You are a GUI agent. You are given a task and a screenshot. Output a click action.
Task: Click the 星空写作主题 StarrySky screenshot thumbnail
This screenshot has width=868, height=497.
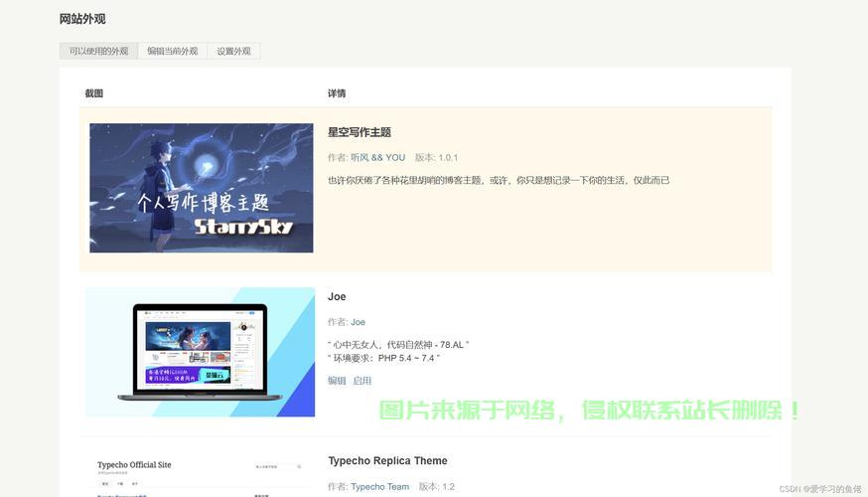tap(201, 188)
